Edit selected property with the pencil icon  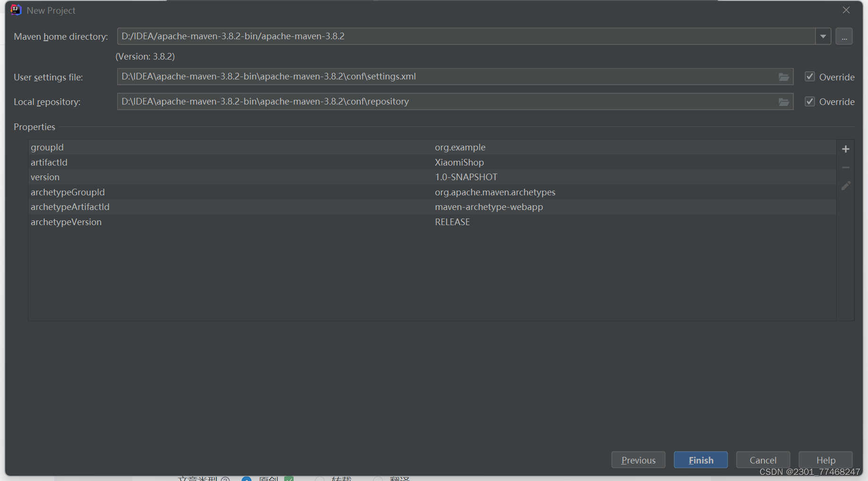click(x=846, y=186)
